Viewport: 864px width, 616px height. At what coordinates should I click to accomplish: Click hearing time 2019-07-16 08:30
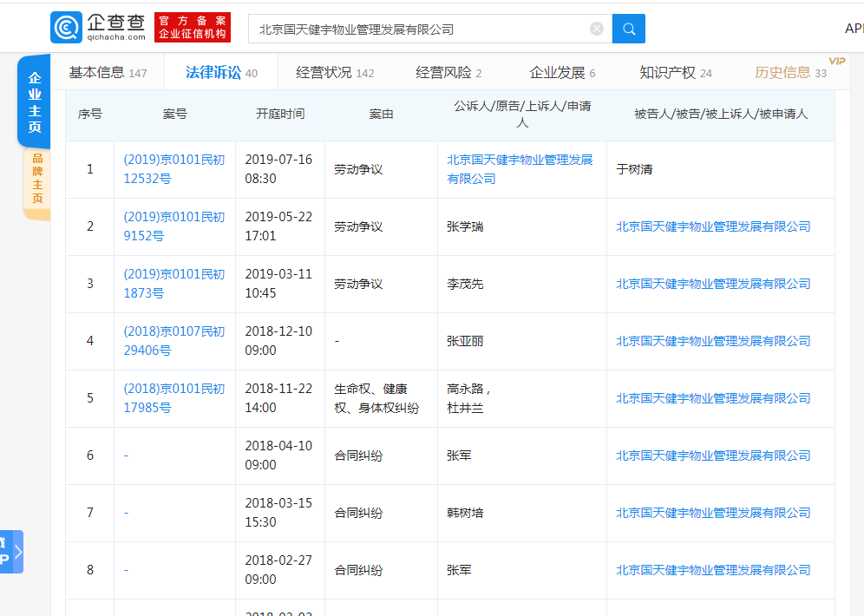(278, 169)
